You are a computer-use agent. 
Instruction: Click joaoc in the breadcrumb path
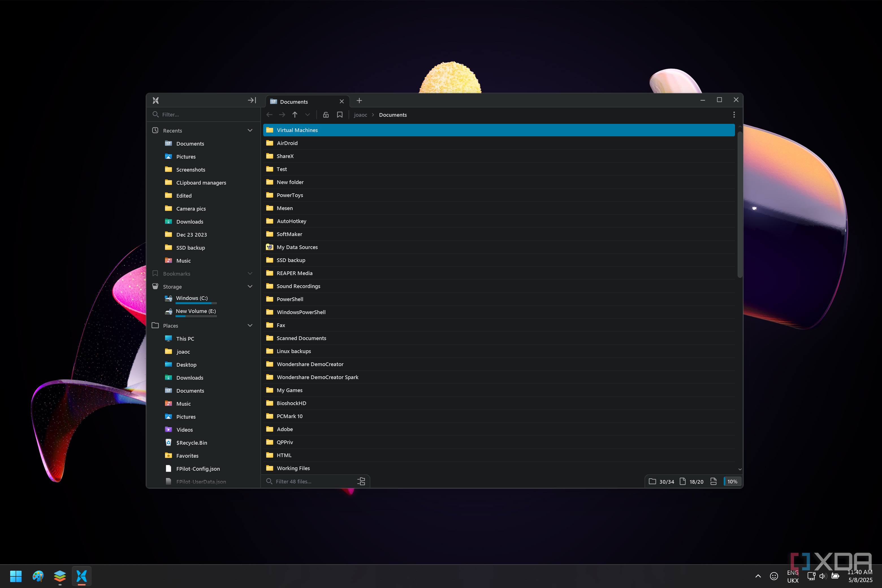click(360, 115)
